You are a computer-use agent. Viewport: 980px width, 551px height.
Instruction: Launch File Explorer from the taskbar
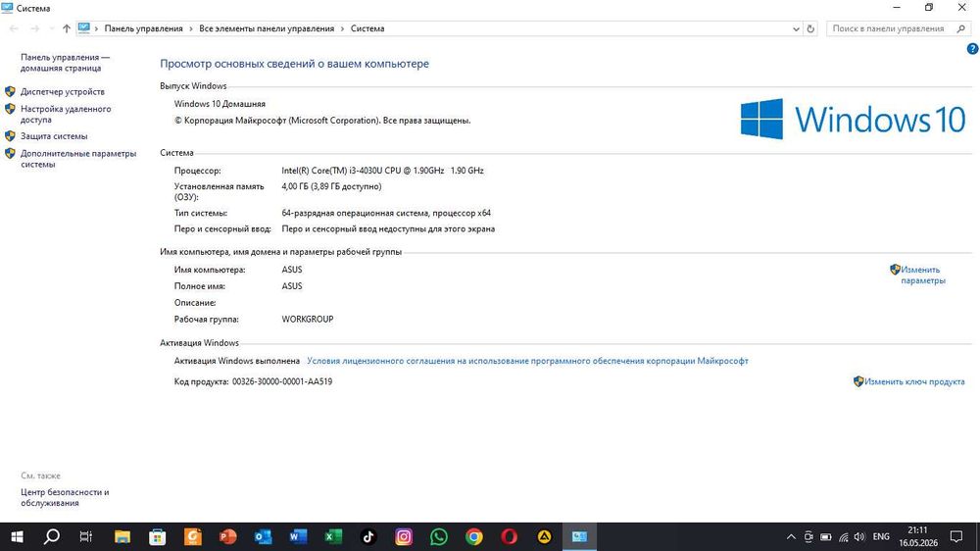122,536
